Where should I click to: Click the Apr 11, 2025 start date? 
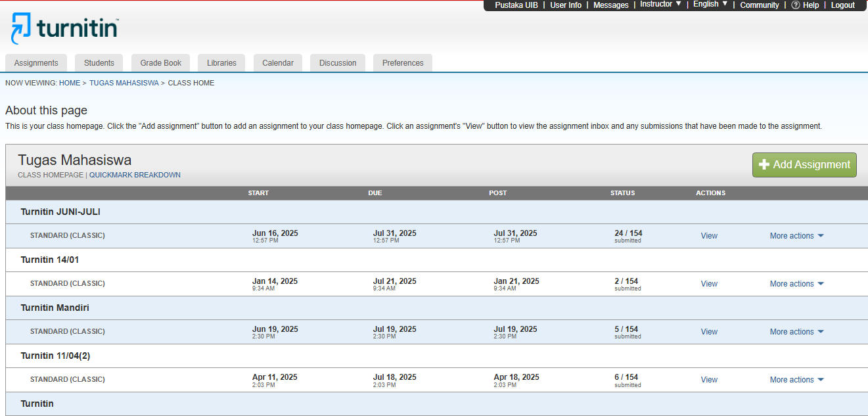coord(275,377)
